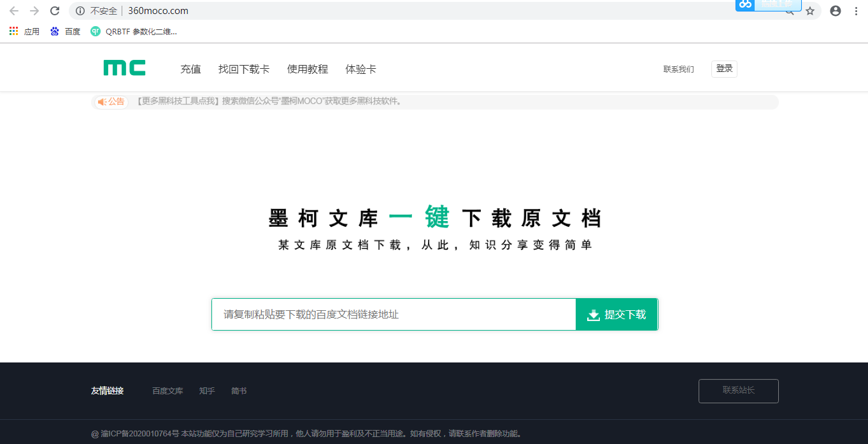Reload the page with the refresh icon
The image size is (868, 444).
pos(54,10)
